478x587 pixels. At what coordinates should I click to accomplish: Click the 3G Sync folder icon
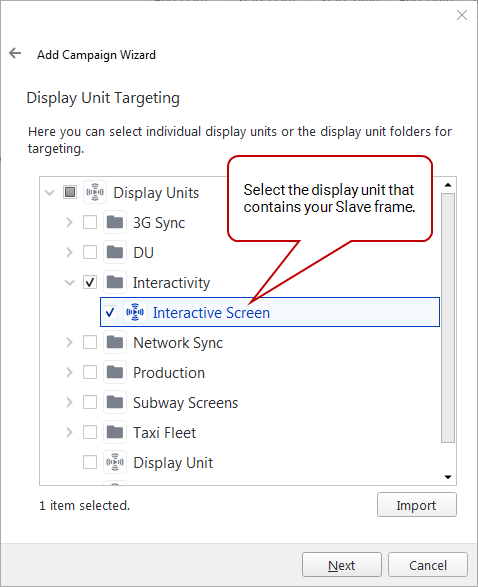(115, 222)
